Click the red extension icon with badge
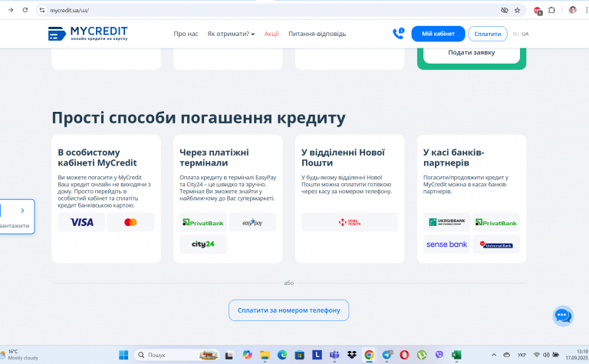 pyautogui.click(x=538, y=11)
